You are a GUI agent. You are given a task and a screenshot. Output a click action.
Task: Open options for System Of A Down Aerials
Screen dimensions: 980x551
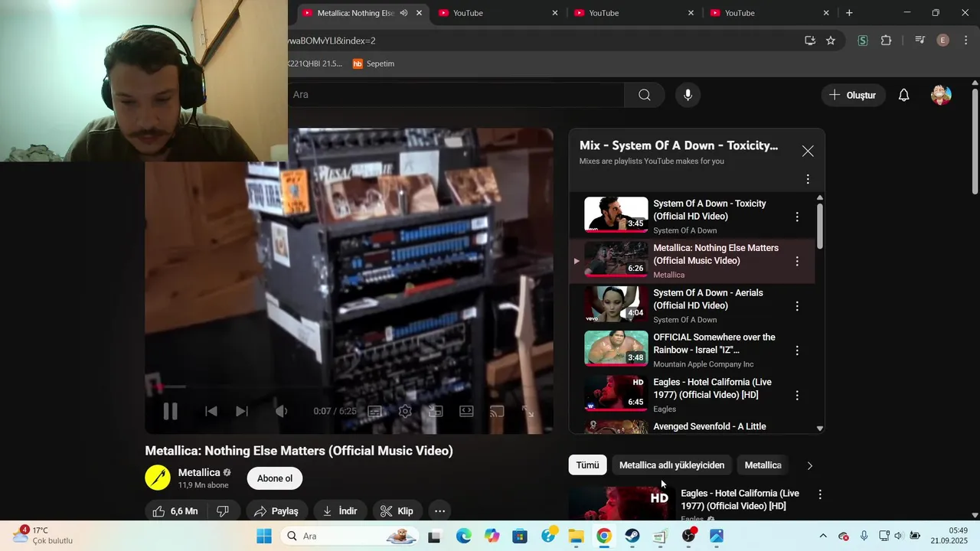point(797,306)
